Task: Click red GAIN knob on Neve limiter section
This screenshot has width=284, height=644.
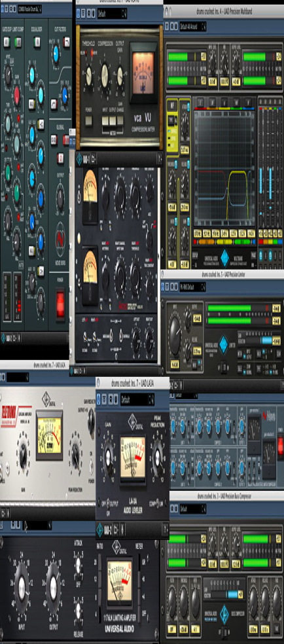Action: 17,96
